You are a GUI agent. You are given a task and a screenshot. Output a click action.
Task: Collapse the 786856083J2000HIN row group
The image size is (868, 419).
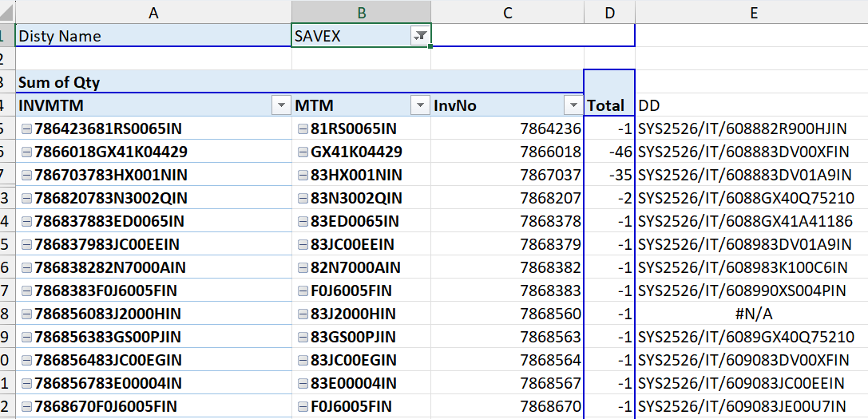[x=26, y=314]
